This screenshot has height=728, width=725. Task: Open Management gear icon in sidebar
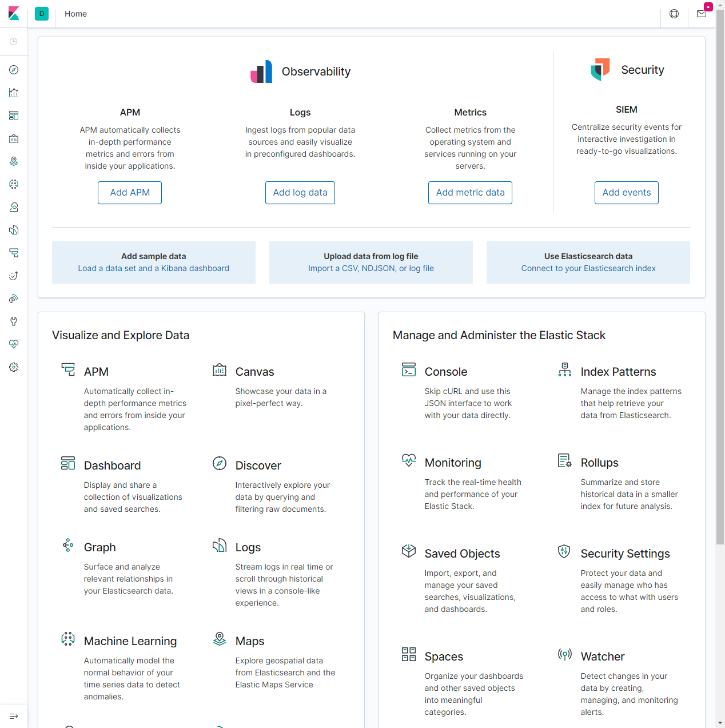tap(14, 367)
